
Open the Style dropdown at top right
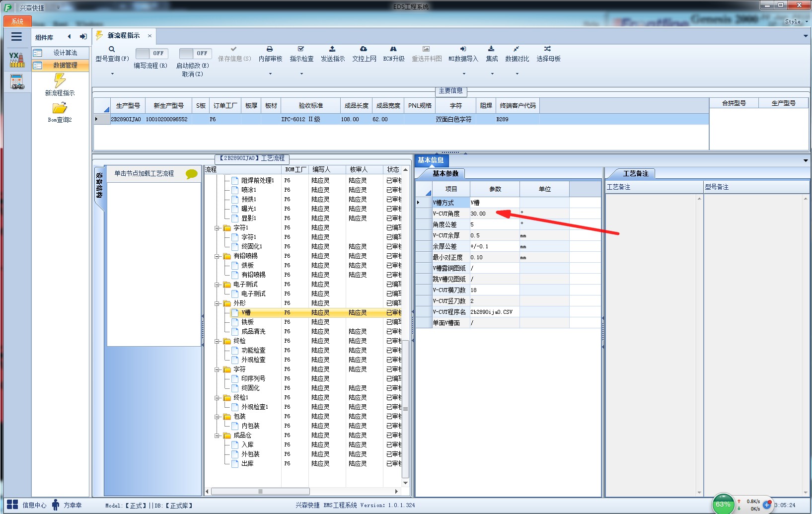pos(796,21)
